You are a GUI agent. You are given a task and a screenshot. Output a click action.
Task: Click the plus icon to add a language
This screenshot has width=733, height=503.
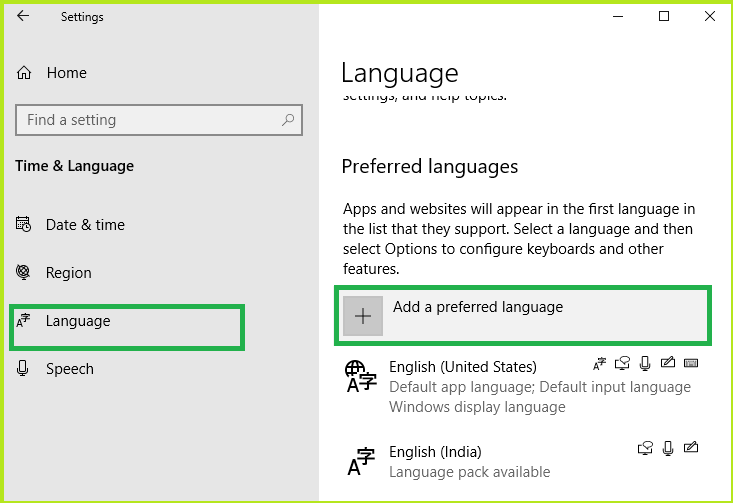(363, 316)
